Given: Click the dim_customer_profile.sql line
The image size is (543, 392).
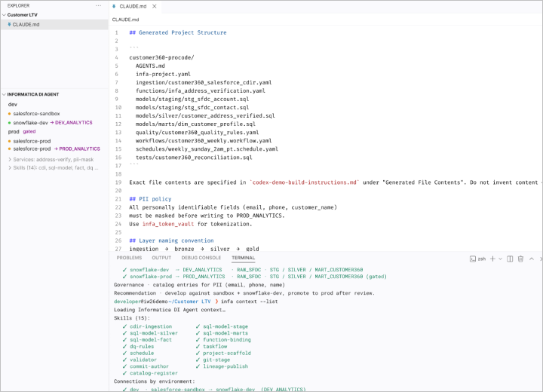Looking at the screenshot, I should (195, 124).
